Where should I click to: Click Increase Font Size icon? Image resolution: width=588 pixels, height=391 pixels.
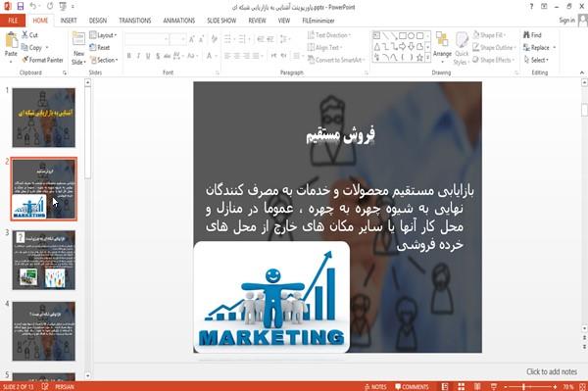(x=192, y=38)
